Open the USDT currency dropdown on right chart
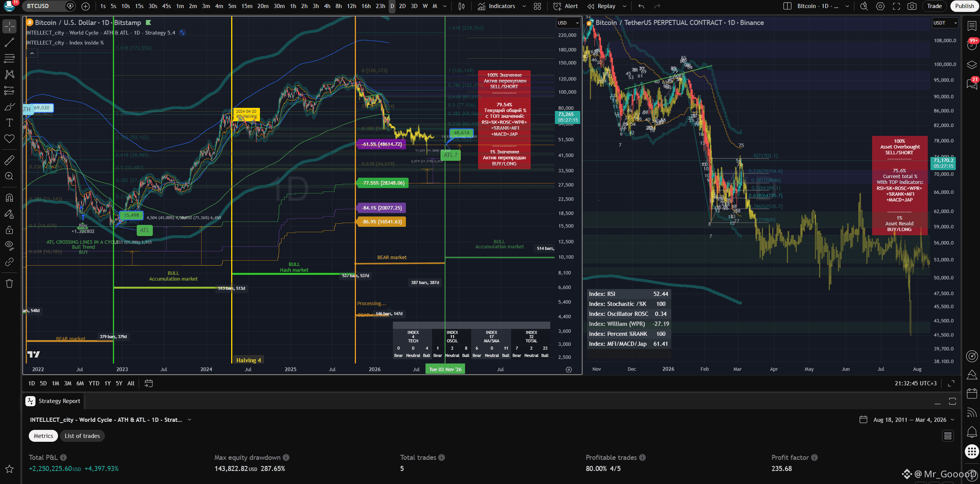 click(945, 23)
